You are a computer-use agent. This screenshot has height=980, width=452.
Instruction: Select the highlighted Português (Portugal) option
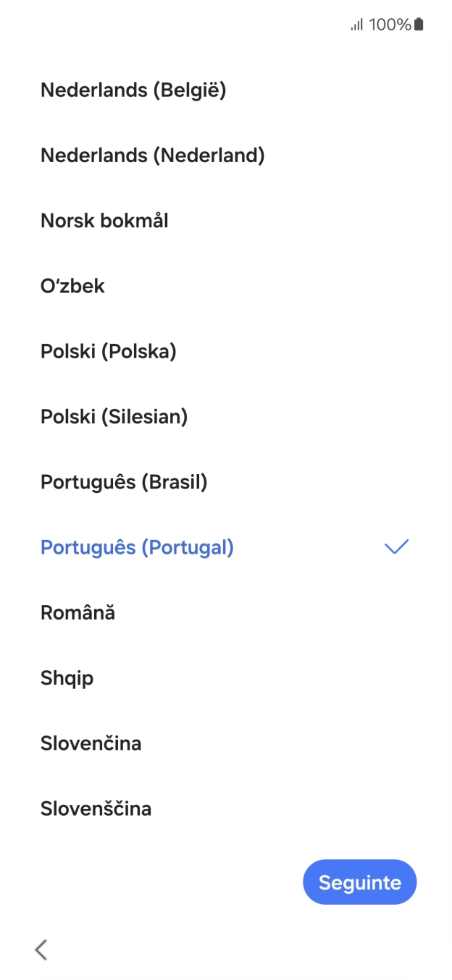137,547
